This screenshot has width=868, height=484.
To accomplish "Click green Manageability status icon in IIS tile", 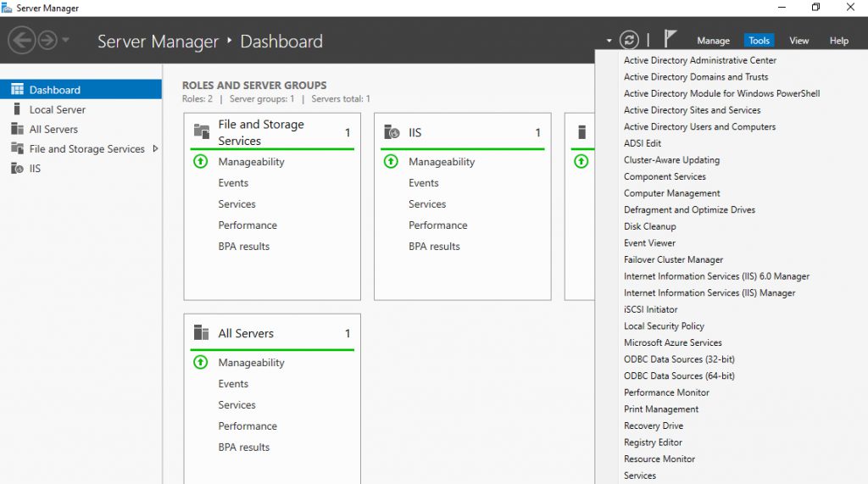I will pyautogui.click(x=391, y=161).
